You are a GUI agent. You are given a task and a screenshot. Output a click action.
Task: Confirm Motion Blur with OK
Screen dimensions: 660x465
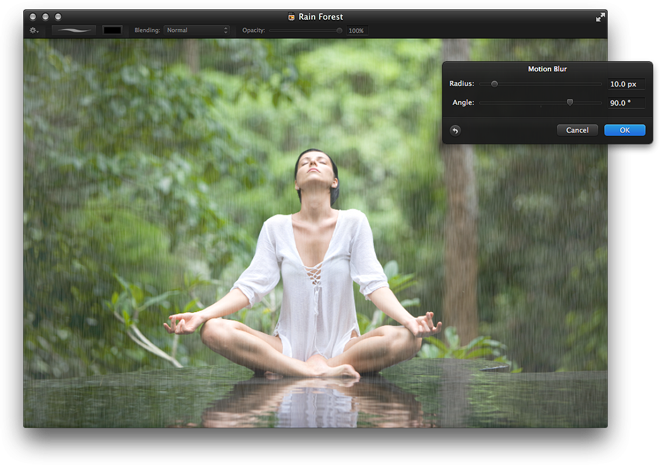coord(625,130)
